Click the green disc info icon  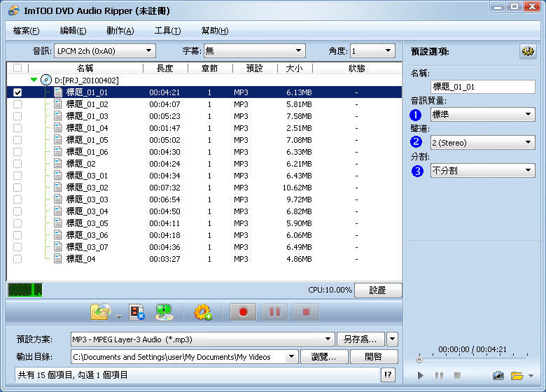point(164,312)
